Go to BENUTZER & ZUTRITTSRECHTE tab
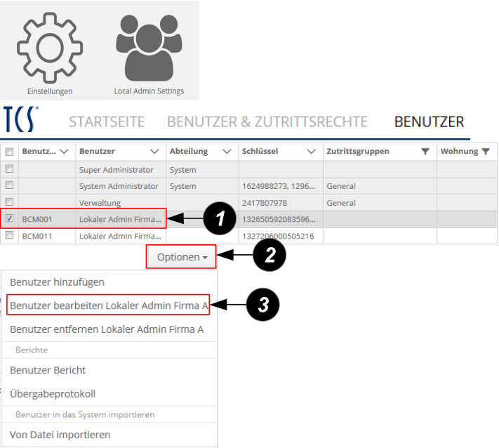The width and height of the screenshot is (499, 448). pyautogui.click(x=267, y=121)
